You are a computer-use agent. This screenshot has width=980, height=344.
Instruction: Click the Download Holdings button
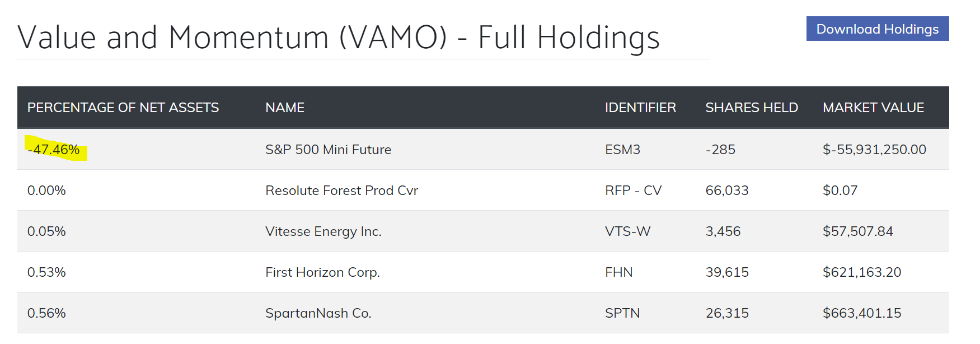(x=877, y=29)
